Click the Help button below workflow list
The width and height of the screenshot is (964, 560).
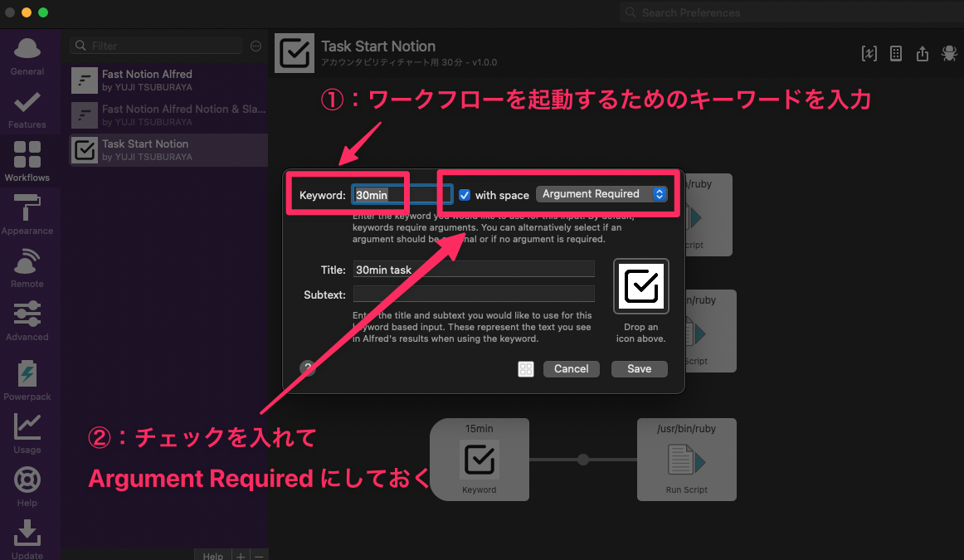pos(212,555)
